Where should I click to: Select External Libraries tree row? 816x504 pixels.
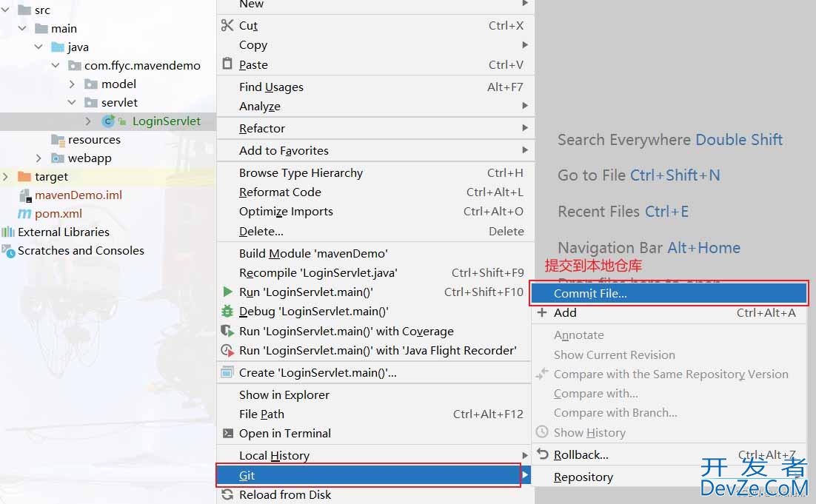click(64, 232)
